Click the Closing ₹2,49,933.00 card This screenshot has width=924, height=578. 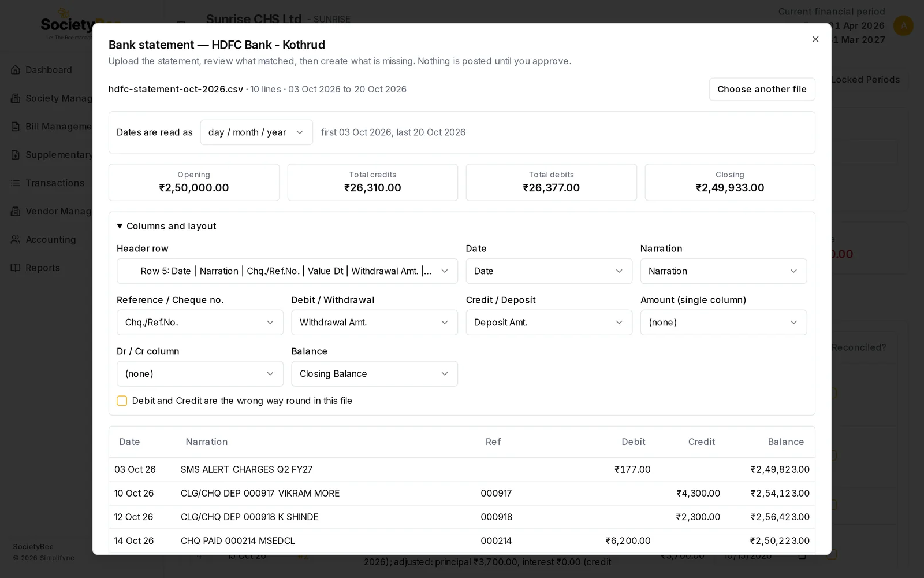pos(730,183)
